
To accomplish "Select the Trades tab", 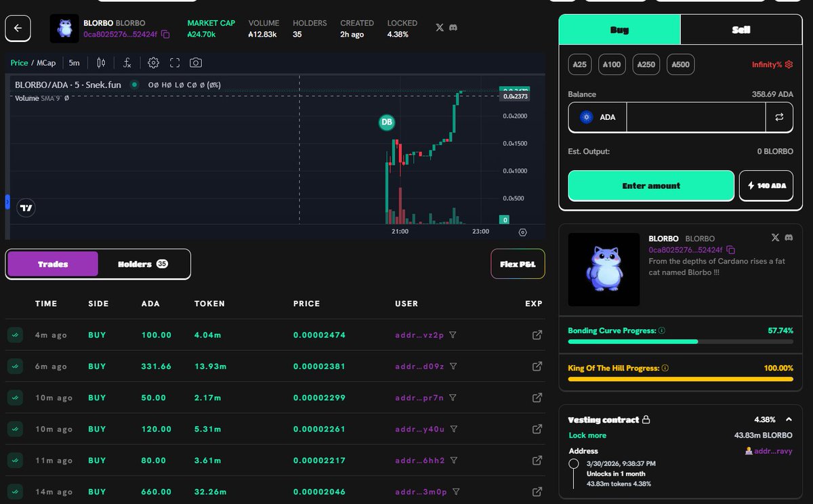I will [x=53, y=264].
